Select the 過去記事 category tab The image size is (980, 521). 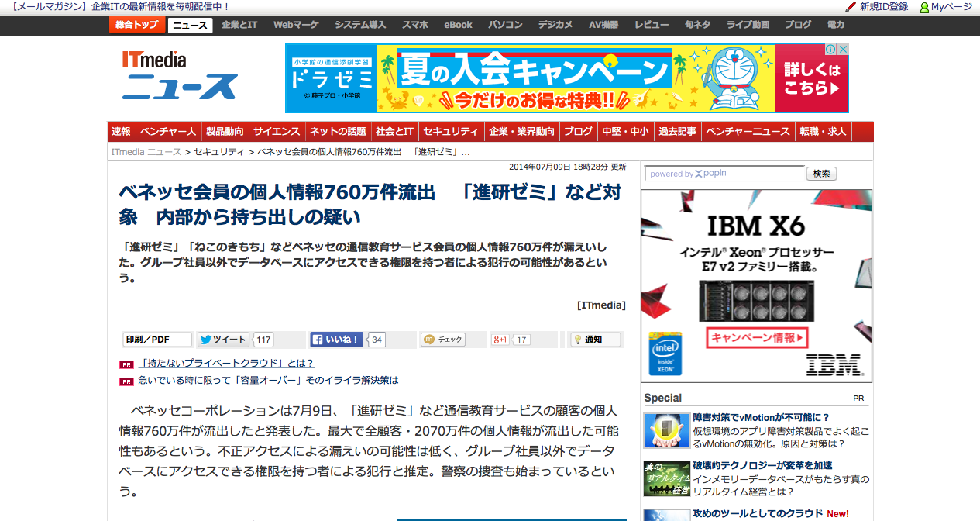pyautogui.click(x=678, y=132)
